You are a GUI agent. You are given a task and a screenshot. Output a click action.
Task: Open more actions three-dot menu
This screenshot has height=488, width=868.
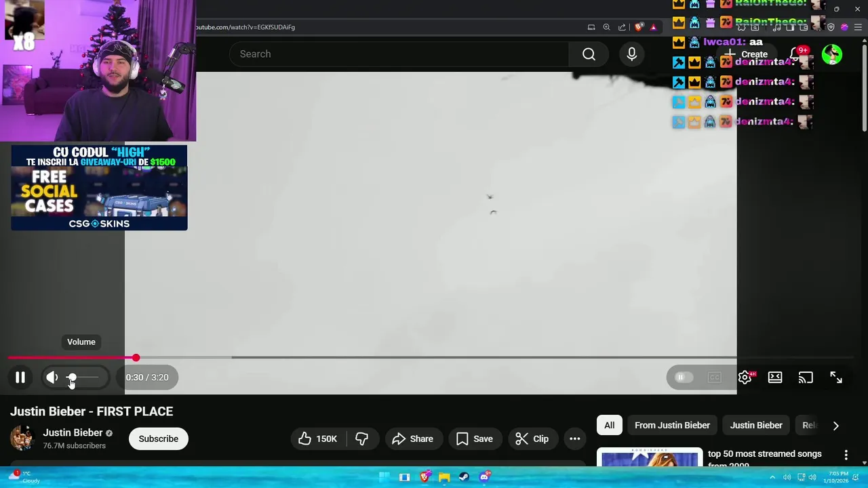[574, 439]
